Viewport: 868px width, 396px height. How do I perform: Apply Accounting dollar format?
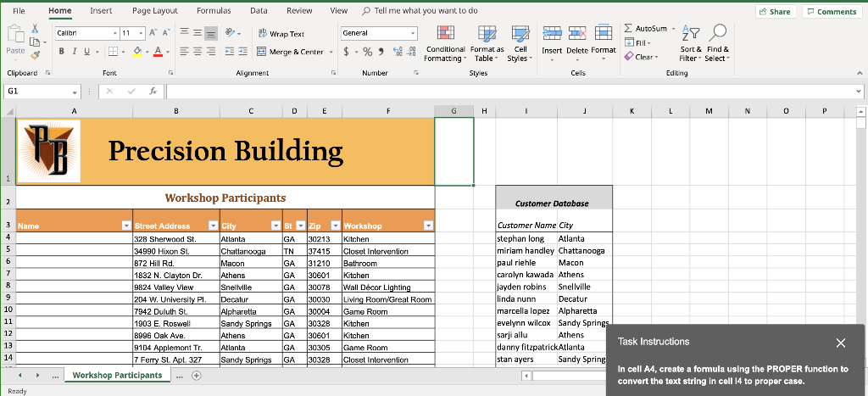point(346,52)
